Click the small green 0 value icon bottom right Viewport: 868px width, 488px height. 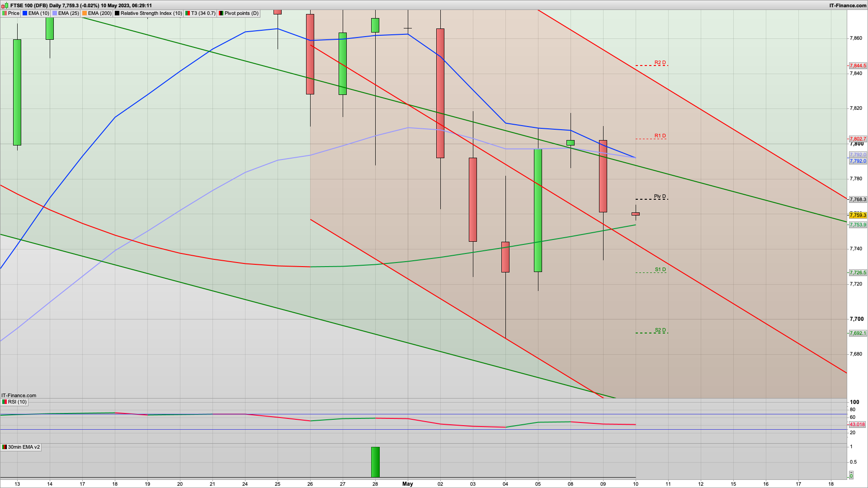(x=851, y=476)
